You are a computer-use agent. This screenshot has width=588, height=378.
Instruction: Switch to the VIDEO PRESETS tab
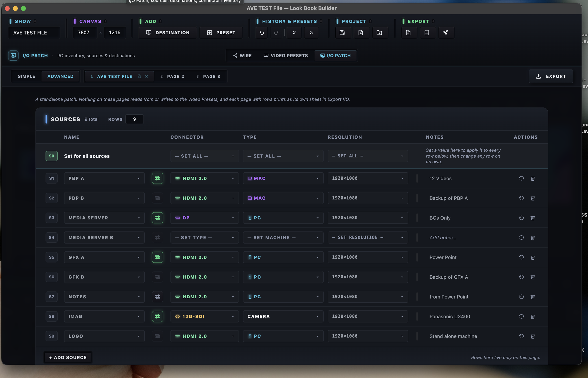(286, 56)
